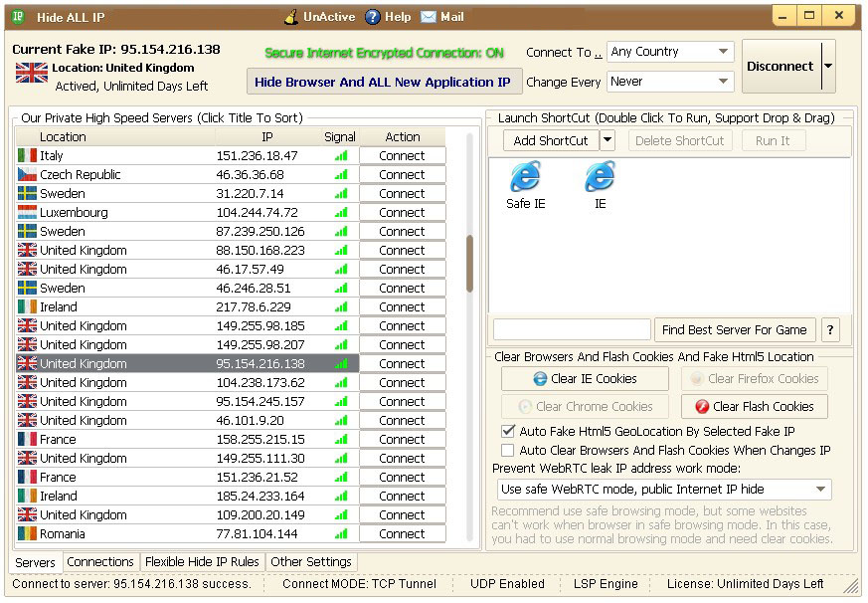Click the Romania flag icon
Image resolution: width=868 pixels, height=603 pixels.
click(27, 533)
